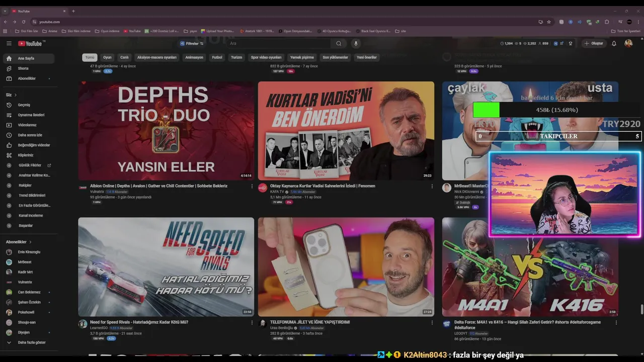Open more options for Need for Speed video
Image resolution: width=644 pixels, height=362 pixels.
252,323
